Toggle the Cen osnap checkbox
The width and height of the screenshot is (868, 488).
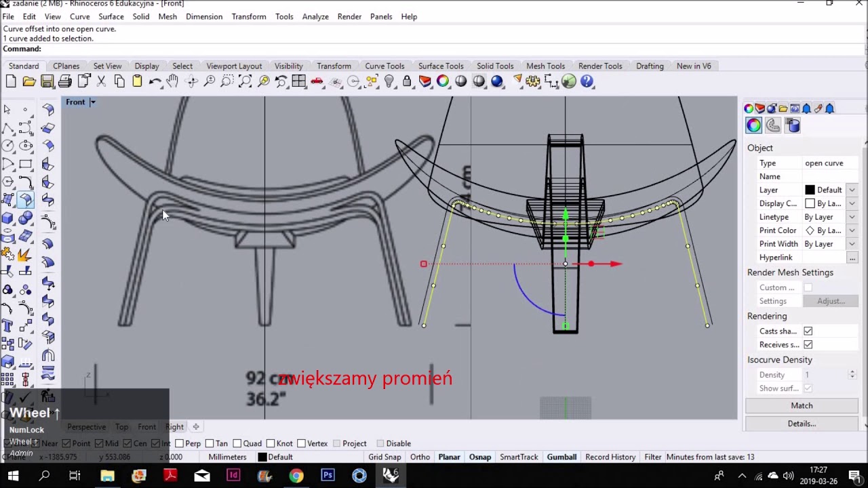tap(127, 443)
